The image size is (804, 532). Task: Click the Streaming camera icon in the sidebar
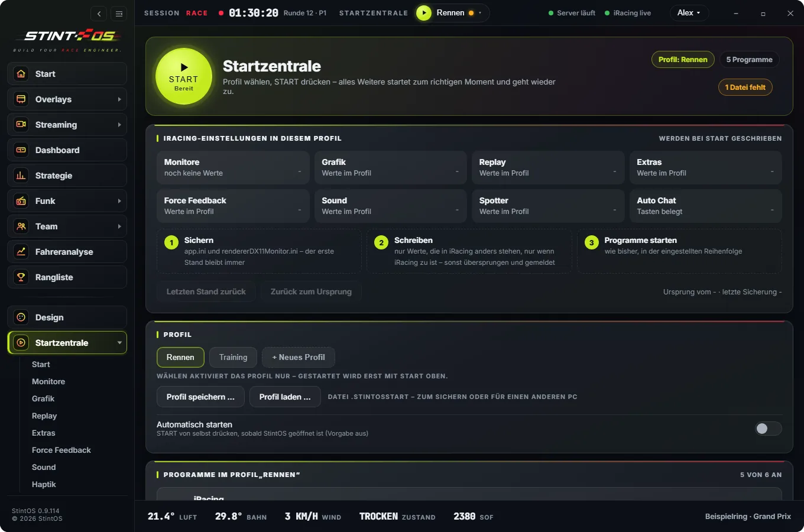point(21,125)
